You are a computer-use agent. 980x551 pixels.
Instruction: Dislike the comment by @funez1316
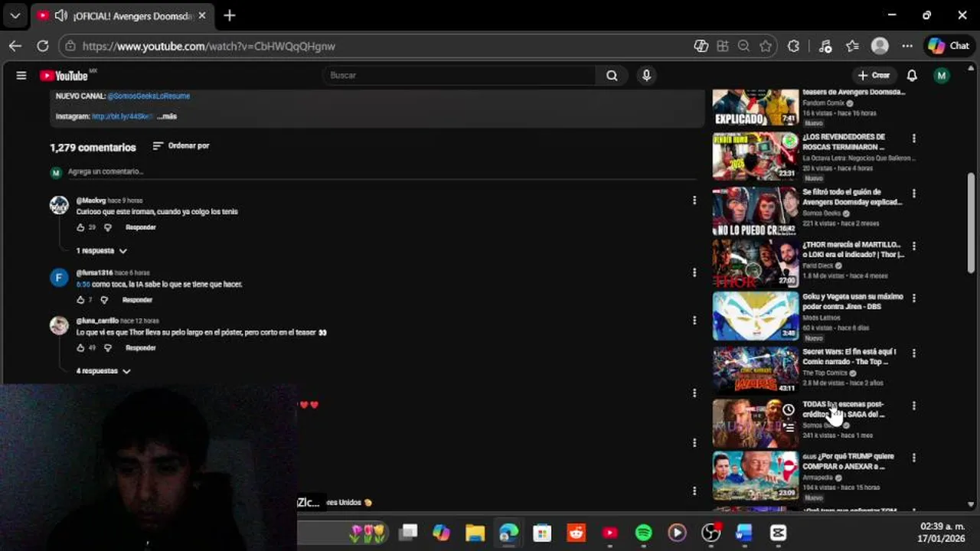tap(104, 300)
